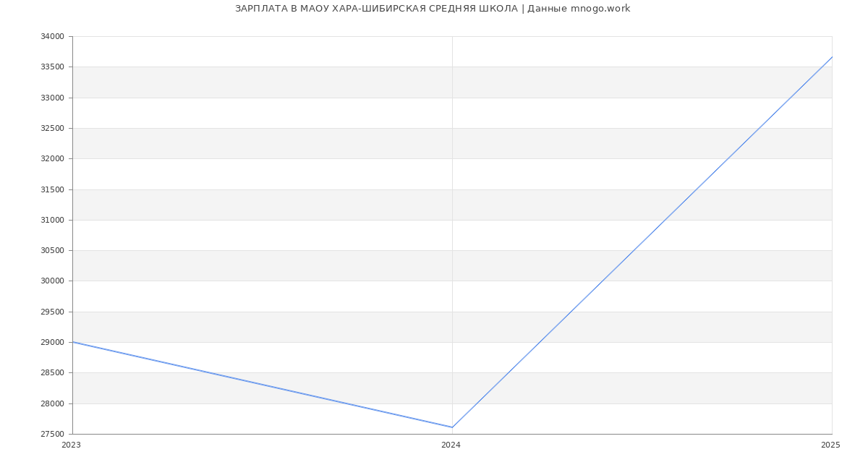Click the 2023 x-axis label
Image resolution: width=868 pixels, height=470 pixels.
pos(71,445)
